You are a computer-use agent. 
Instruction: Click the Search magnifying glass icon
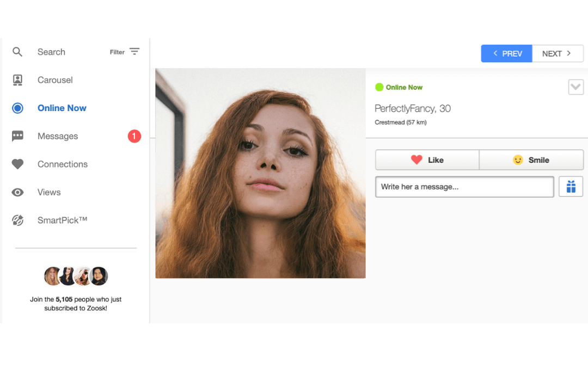pyautogui.click(x=17, y=52)
